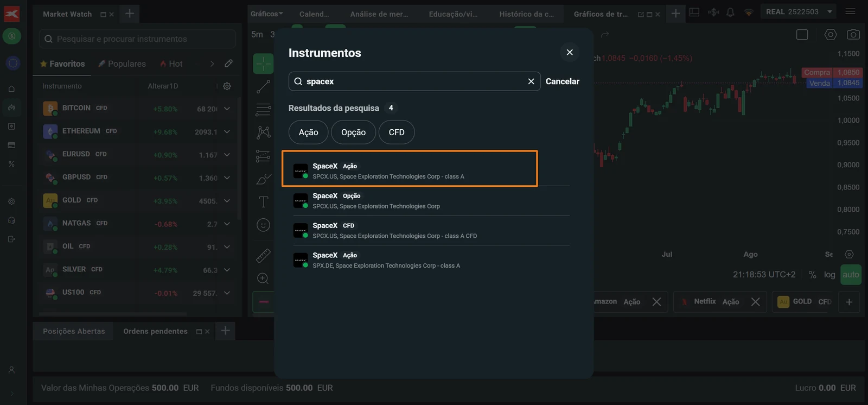Click the Market Watch search field
This screenshot has height=405, width=868.
[x=137, y=39]
